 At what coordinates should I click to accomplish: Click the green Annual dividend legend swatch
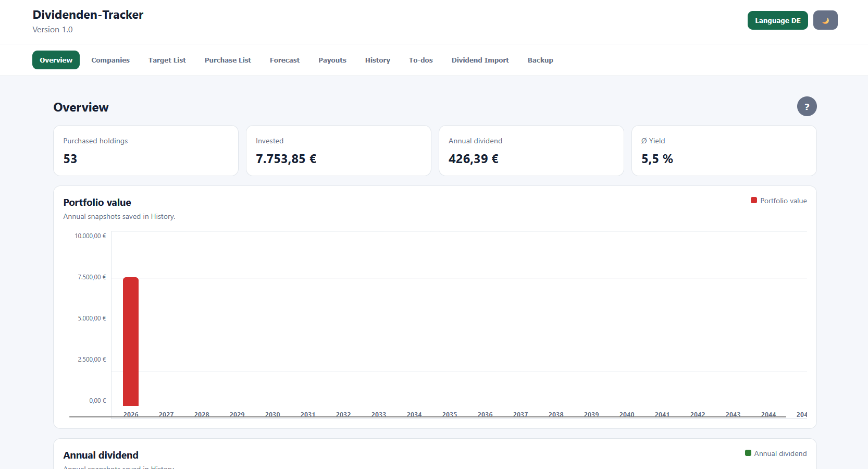(748, 453)
